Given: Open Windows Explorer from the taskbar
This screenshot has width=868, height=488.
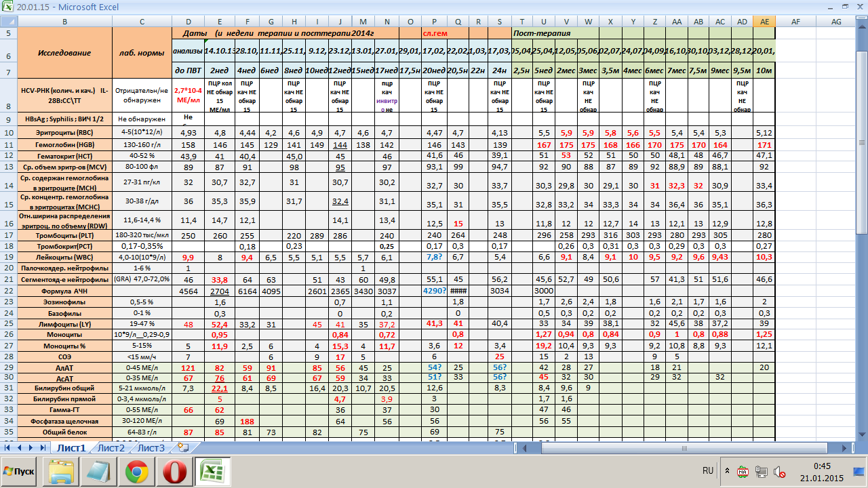Looking at the screenshot, I should 61,471.
